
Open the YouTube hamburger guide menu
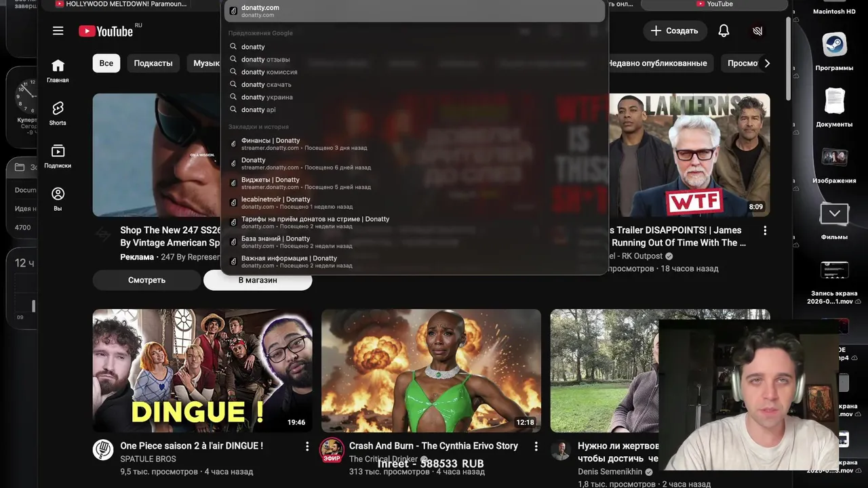[x=58, y=30]
